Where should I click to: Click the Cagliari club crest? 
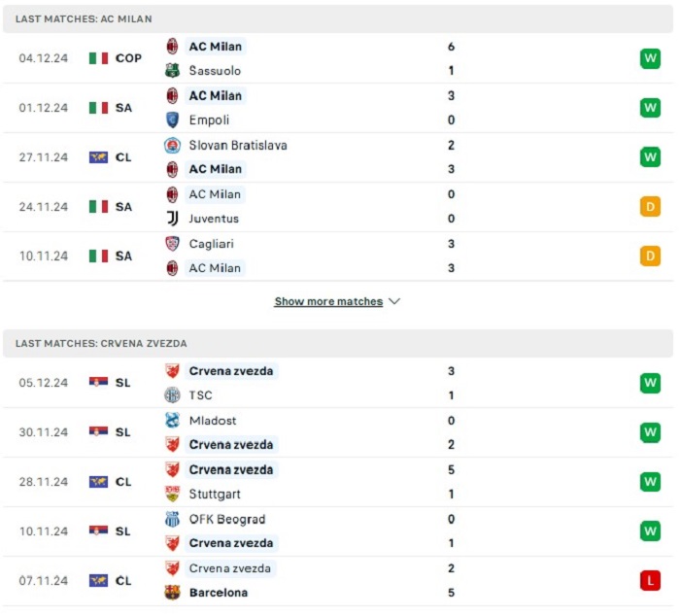click(x=172, y=244)
